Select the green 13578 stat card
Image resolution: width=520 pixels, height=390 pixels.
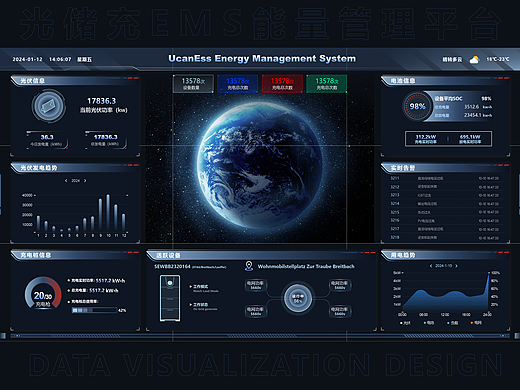coord(326,84)
